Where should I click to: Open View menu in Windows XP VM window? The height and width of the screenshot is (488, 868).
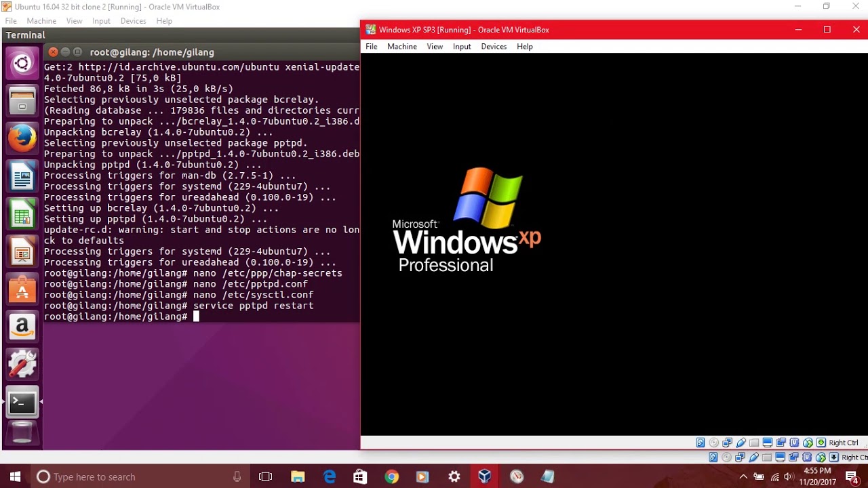(435, 46)
